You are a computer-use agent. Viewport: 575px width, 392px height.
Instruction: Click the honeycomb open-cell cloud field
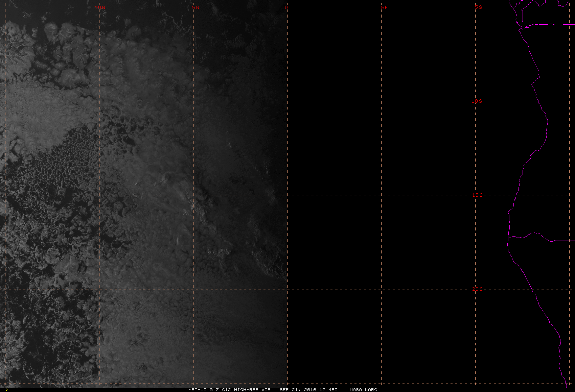click(x=57, y=169)
